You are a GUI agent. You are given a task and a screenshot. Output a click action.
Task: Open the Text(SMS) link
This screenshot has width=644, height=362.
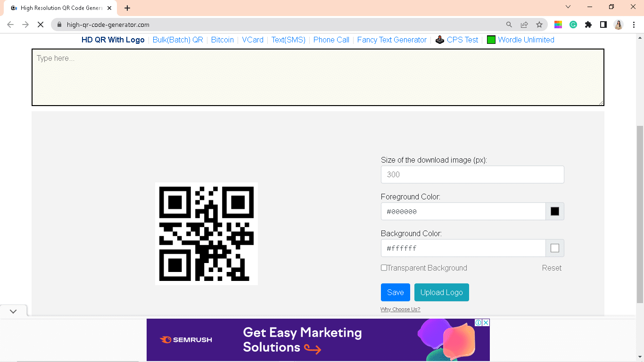click(289, 40)
